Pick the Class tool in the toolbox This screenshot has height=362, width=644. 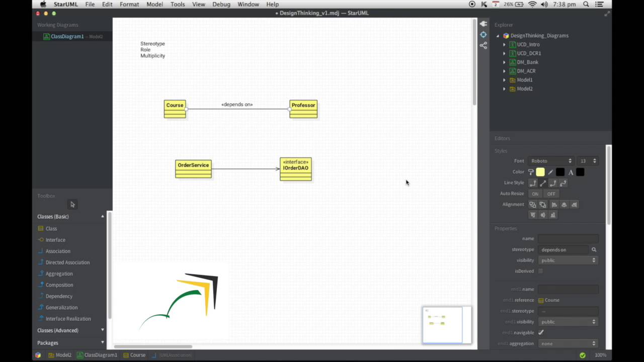51,228
